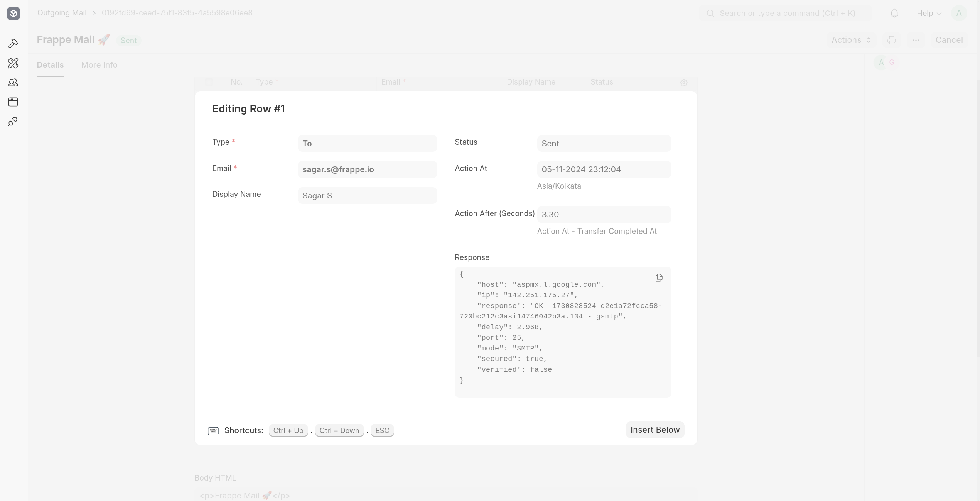Click the Response label

[472, 257]
